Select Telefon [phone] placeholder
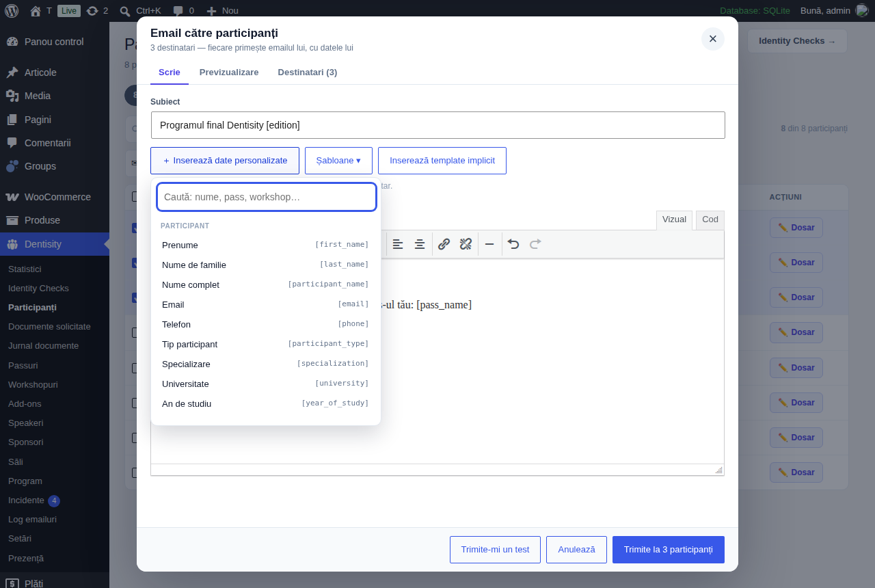The image size is (875, 588). pos(265,324)
